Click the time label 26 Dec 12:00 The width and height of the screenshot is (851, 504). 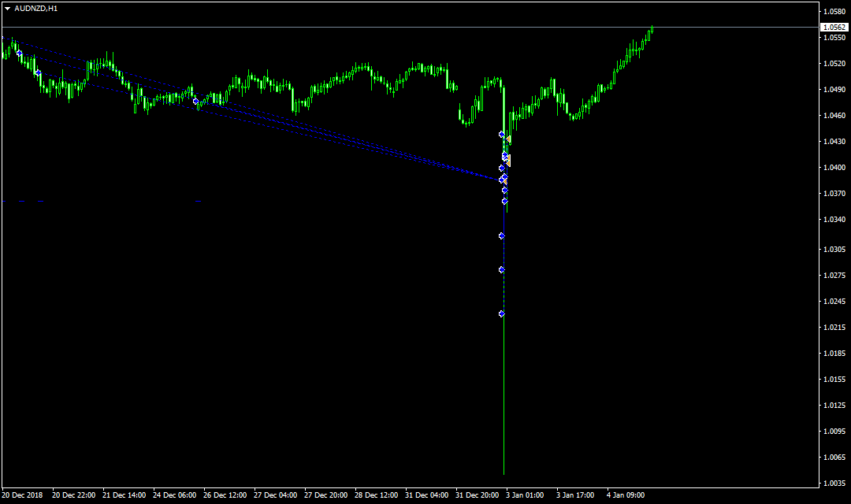[225, 495]
